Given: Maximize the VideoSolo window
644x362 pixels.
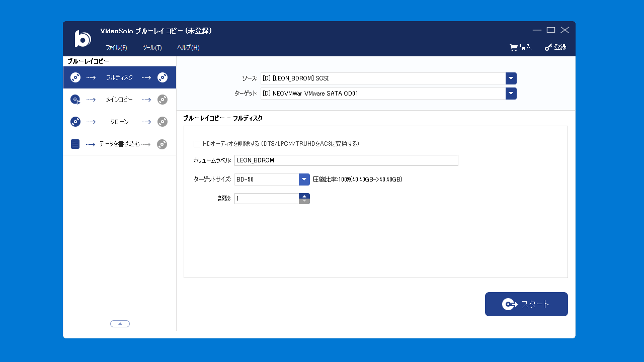Looking at the screenshot, I should pos(551,30).
